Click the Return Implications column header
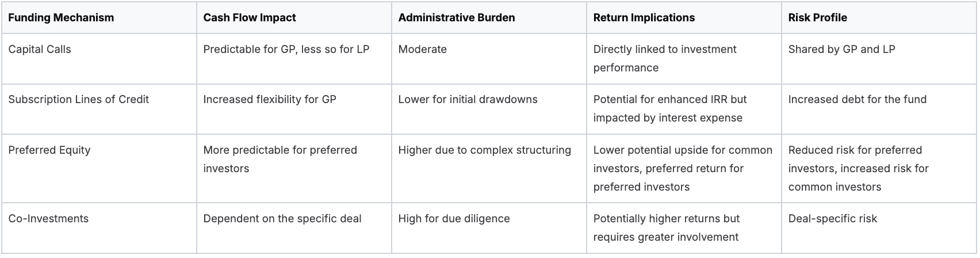The image size is (980, 258). pyautogui.click(x=644, y=18)
